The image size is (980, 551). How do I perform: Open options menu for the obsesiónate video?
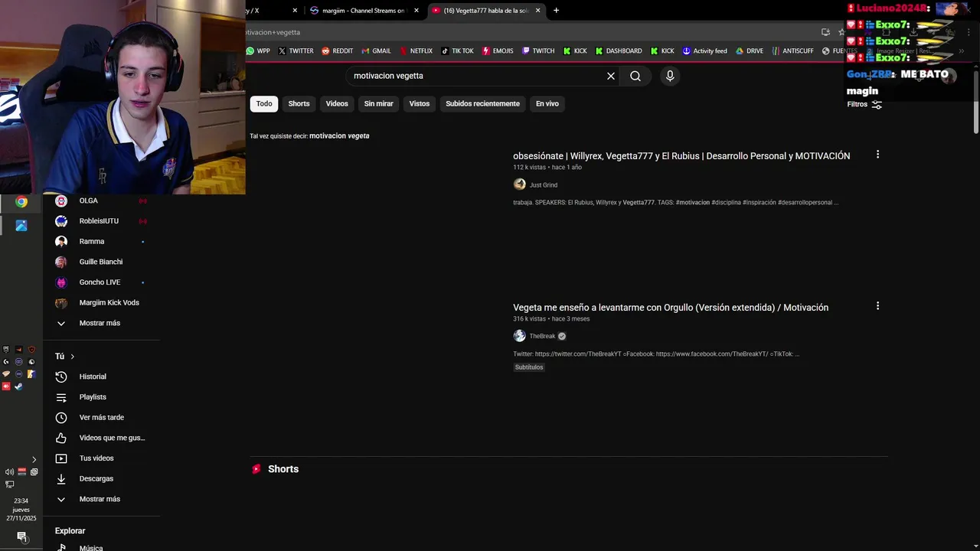pos(877,155)
